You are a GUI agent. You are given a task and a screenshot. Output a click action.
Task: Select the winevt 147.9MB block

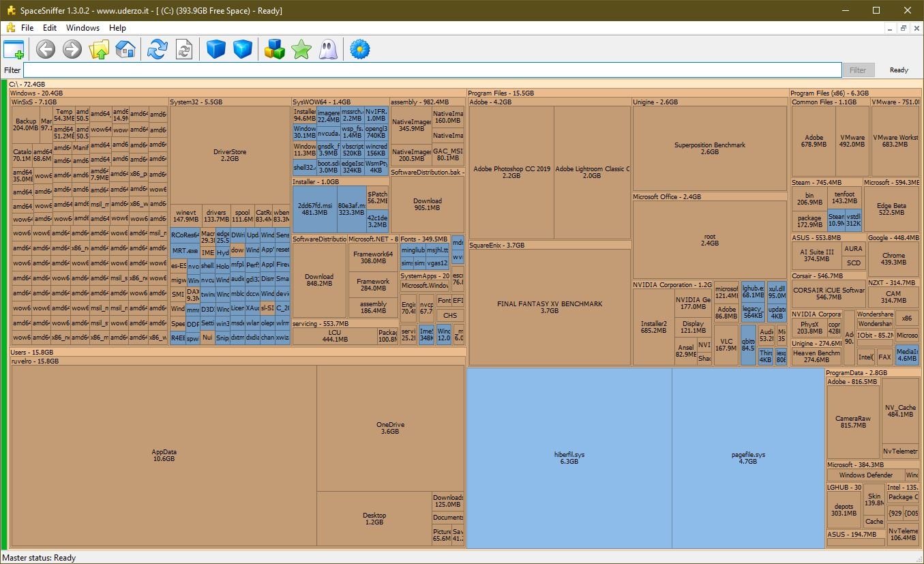pyautogui.click(x=185, y=216)
